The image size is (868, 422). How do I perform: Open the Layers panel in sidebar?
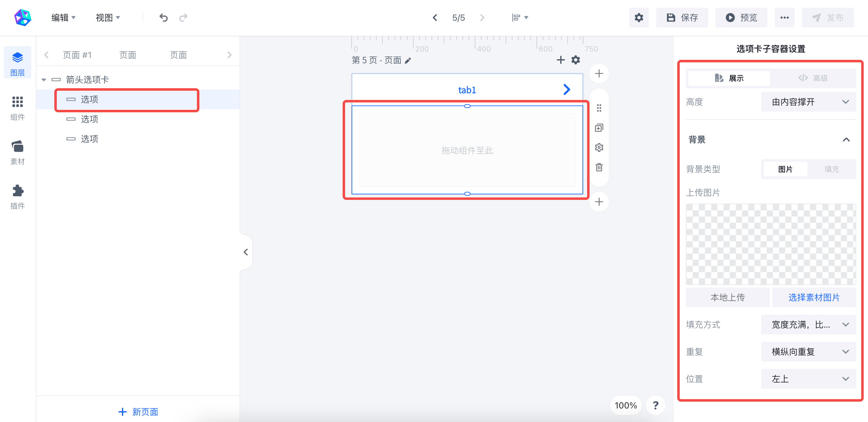click(18, 63)
